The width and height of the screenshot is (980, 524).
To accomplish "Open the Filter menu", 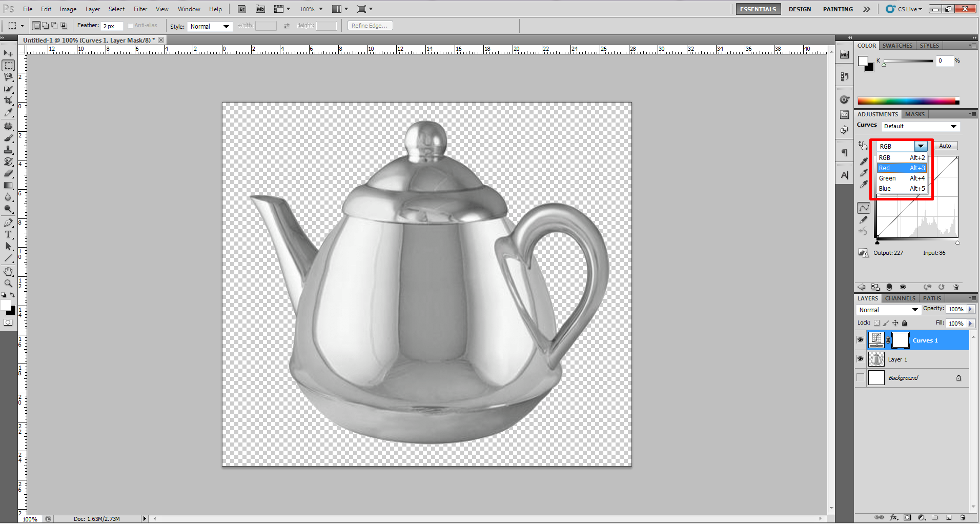I will [x=140, y=9].
